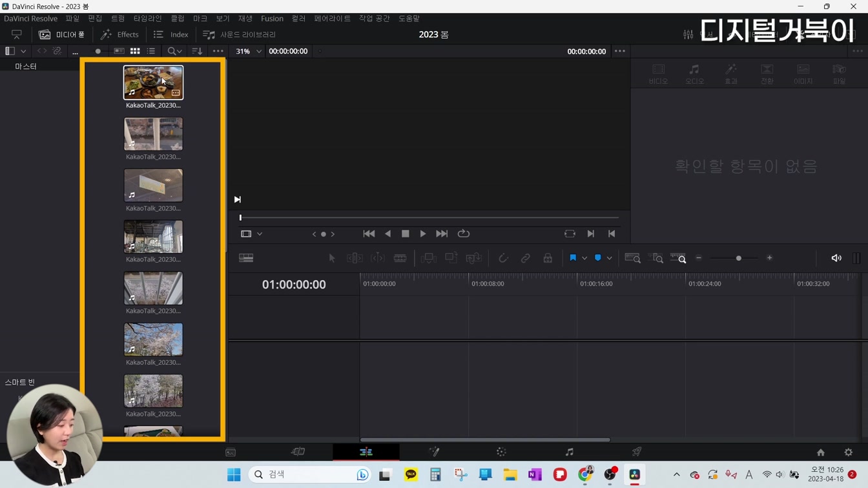
Task: Open the 클립 menu
Action: coord(177,19)
